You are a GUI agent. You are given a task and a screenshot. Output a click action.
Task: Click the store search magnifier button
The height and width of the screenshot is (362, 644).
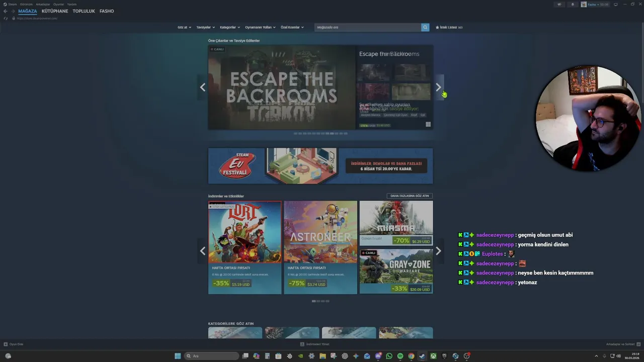[425, 27]
